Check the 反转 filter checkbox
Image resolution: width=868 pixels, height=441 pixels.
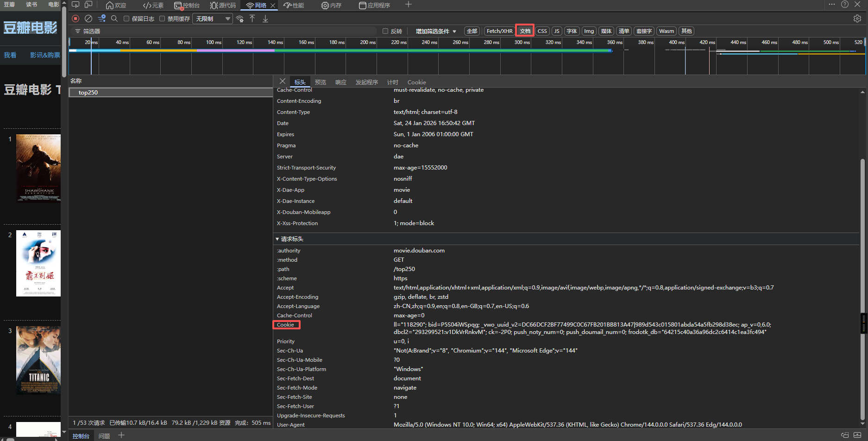click(x=385, y=31)
